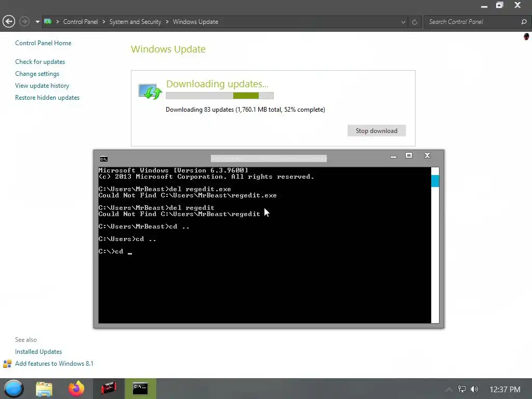Open Control Panel breadcrumb
The image size is (532, 399).
(81, 22)
